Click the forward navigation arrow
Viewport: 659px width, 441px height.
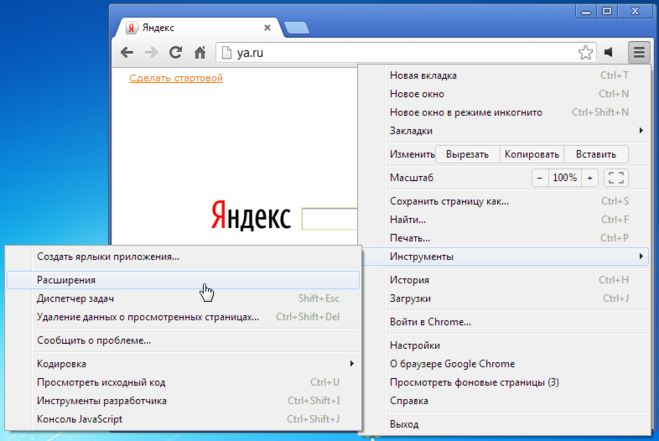click(x=151, y=52)
